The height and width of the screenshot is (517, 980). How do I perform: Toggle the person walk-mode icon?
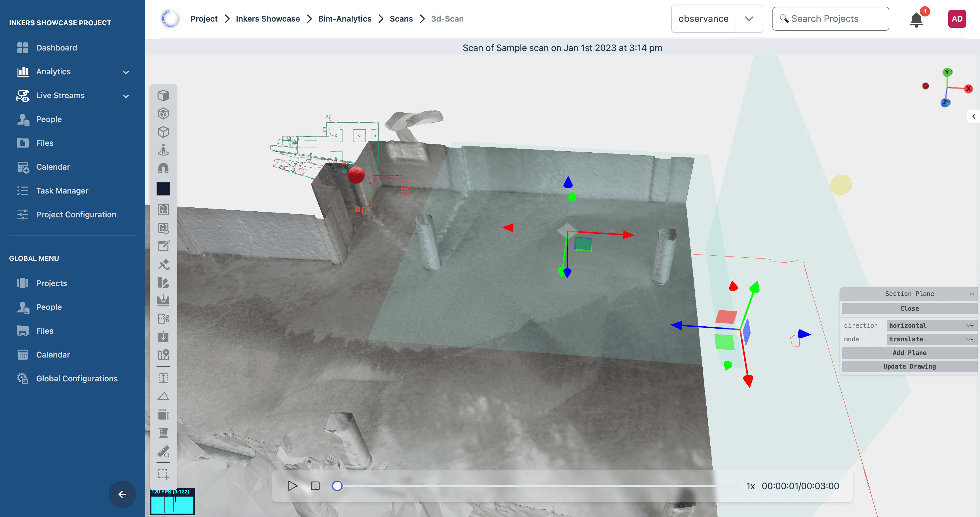tap(163, 150)
